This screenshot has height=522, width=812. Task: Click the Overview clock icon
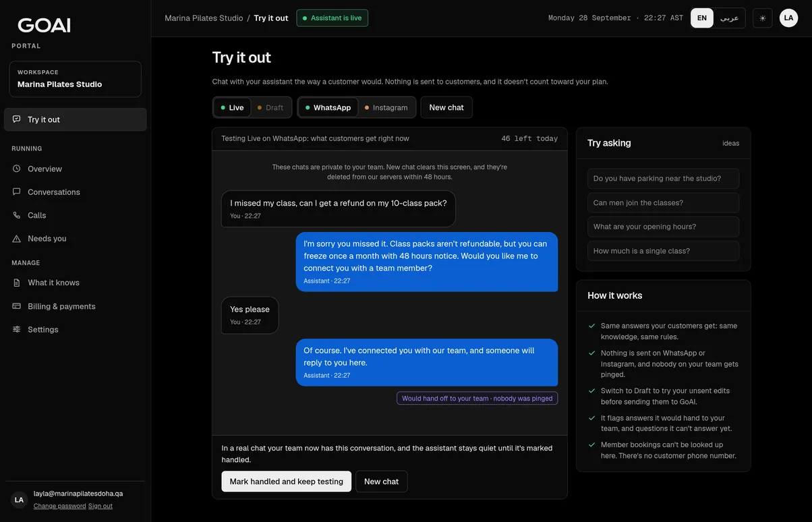coord(17,169)
